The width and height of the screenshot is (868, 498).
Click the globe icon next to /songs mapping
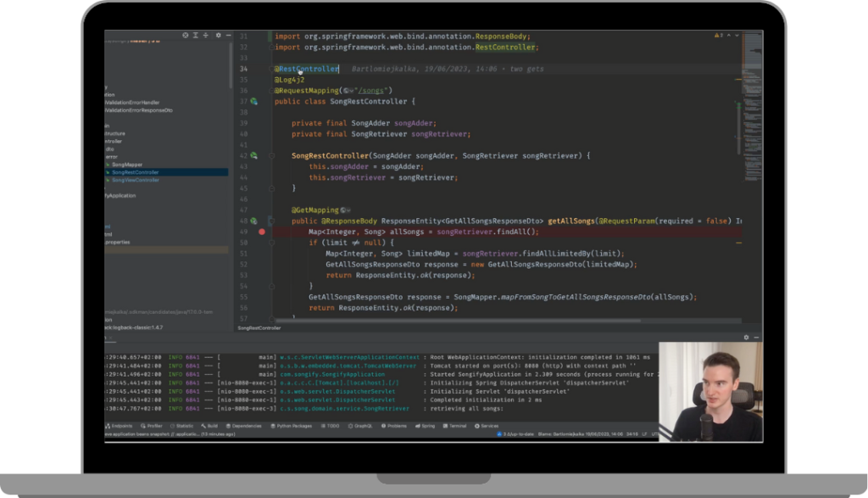347,91
